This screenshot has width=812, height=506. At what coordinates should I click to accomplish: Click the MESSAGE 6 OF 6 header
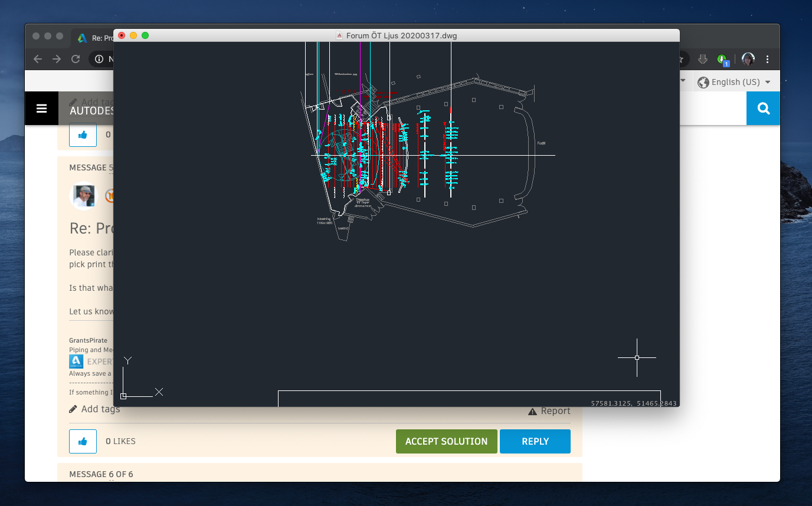pos(101,474)
